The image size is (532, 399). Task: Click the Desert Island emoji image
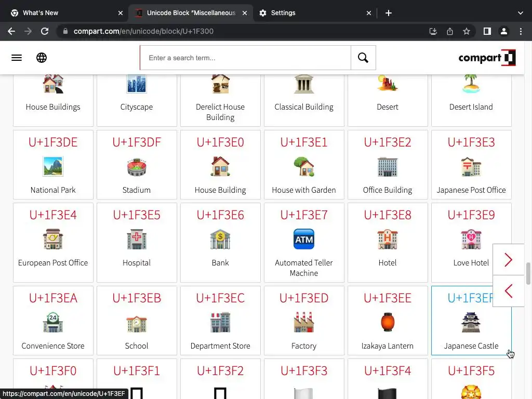coord(471,84)
